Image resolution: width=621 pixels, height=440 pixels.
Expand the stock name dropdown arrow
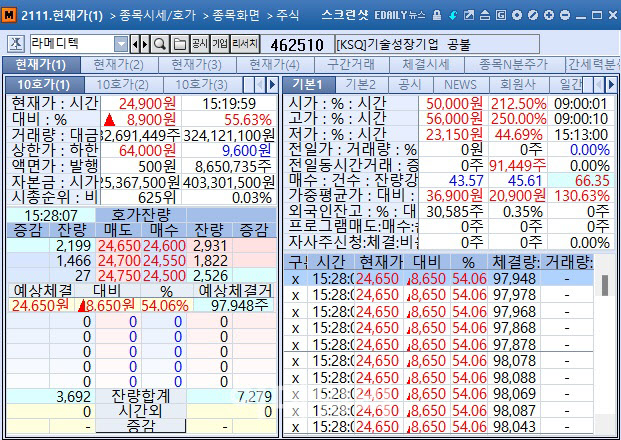pos(121,44)
